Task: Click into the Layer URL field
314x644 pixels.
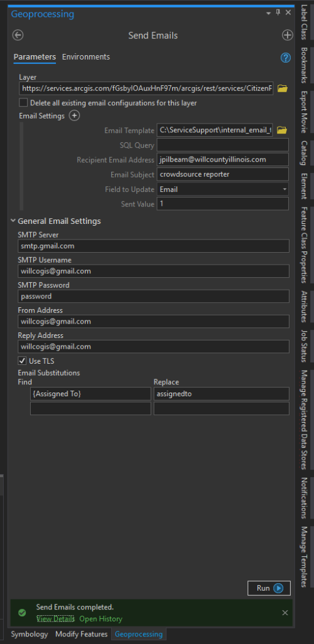Action: click(x=146, y=88)
